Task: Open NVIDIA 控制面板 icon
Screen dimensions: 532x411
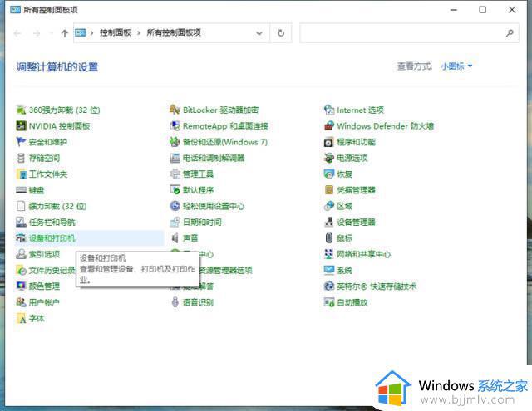Action: pos(21,125)
